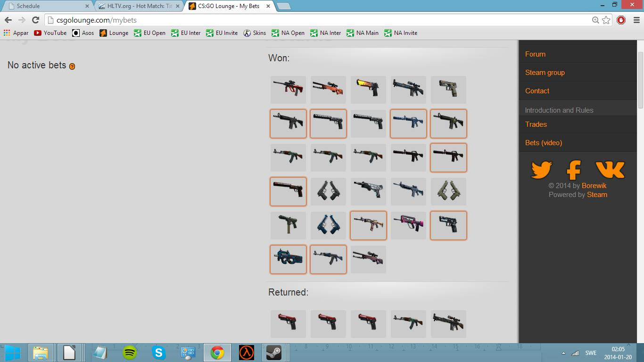Open the Contact sidebar link
The image size is (644, 362).
[537, 91]
